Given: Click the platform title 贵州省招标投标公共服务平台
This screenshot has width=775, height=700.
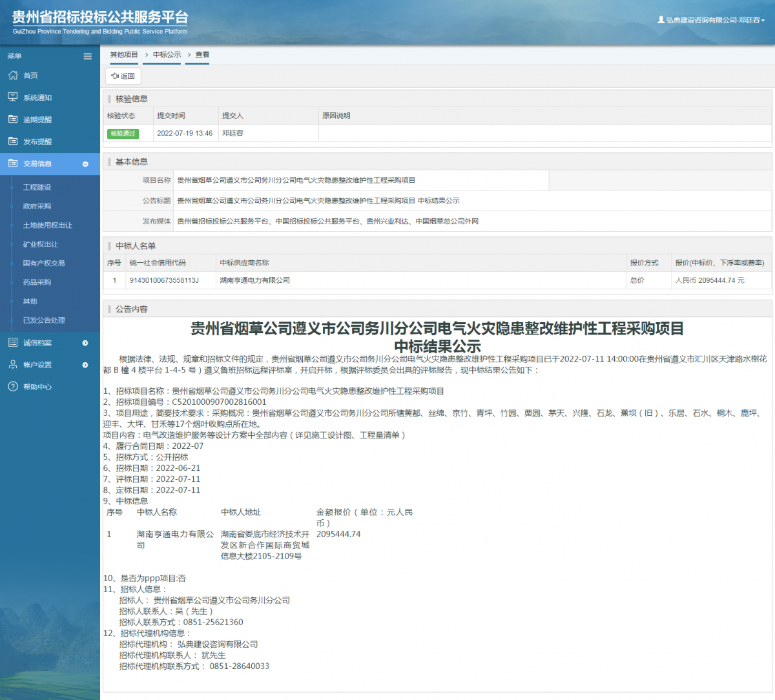Looking at the screenshot, I should tap(100, 17).
